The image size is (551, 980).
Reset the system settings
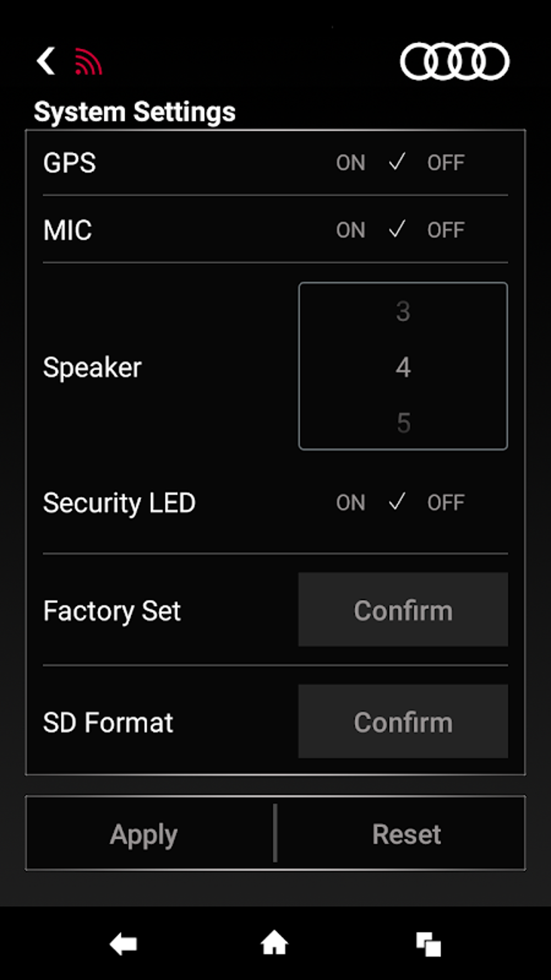point(407,834)
